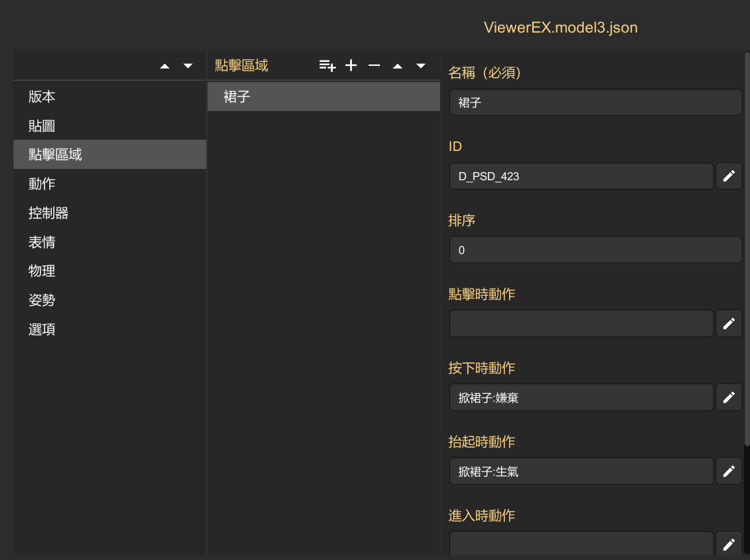Open the 動作 section in sidebar
Viewport: 750px width, 560px height.
(42, 184)
